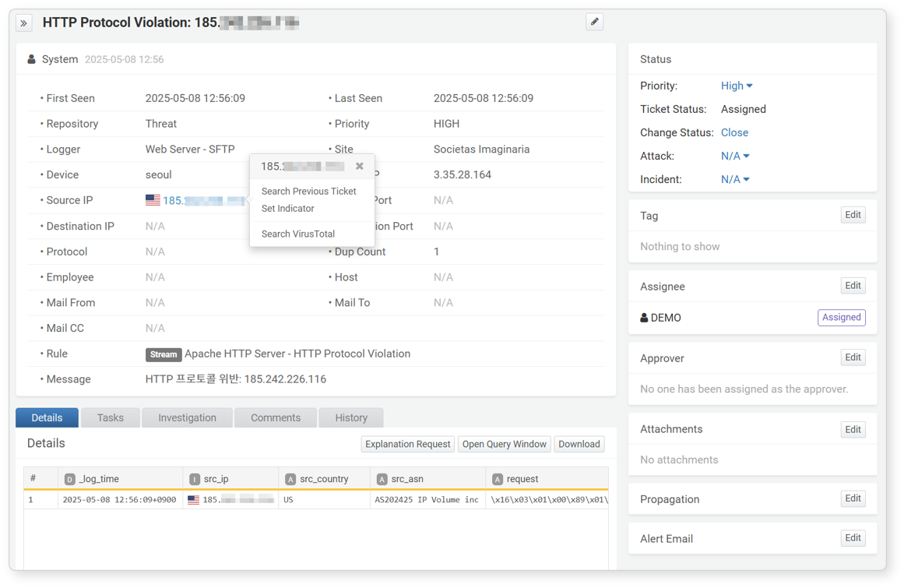The image size is (904, 588).
Task: Click the AS202425 IP Volume inc cell
Action: click(x=427, y=500)
